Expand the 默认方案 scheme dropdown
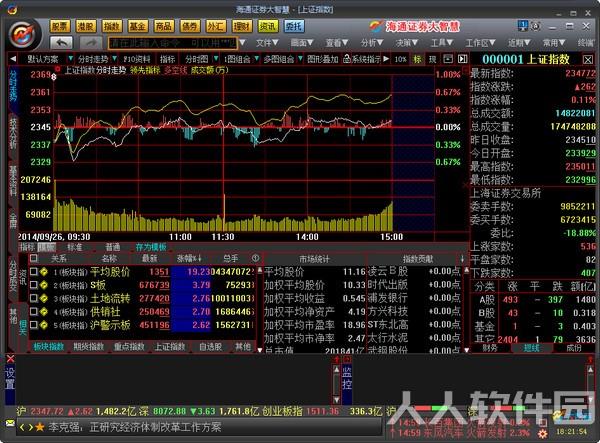 pos(70,59)
